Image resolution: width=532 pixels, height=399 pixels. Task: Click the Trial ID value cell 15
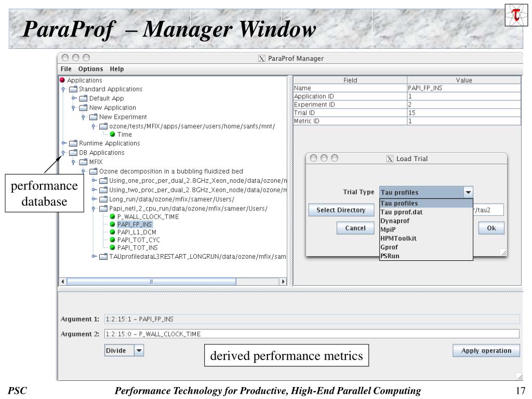pyautogui.click(x=464, y=113)
